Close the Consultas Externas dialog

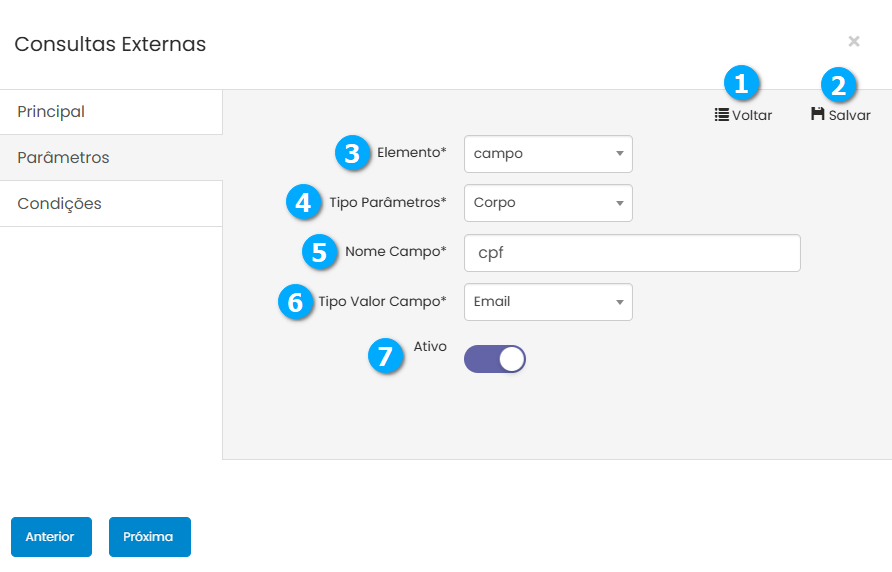(x=853, y=41)
